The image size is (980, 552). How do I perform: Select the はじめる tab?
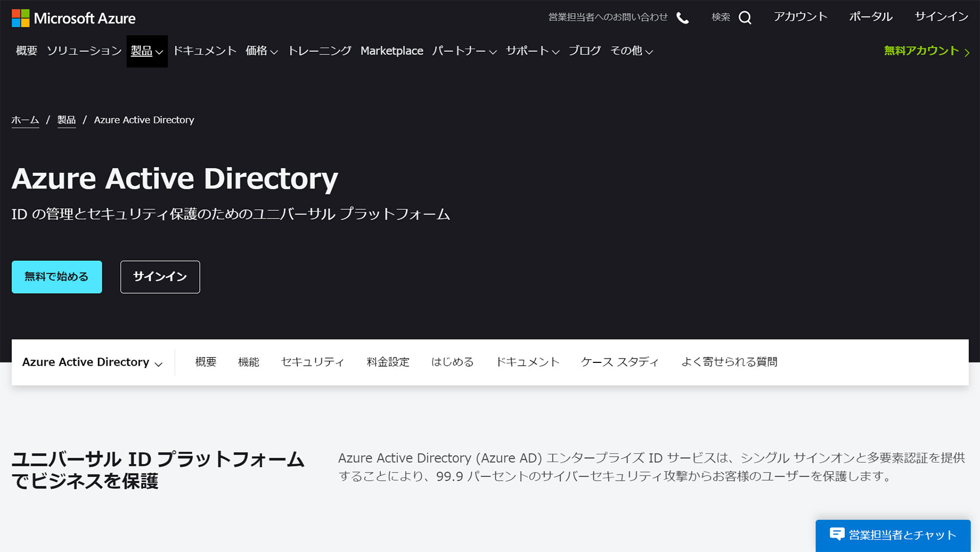(452, 362)
